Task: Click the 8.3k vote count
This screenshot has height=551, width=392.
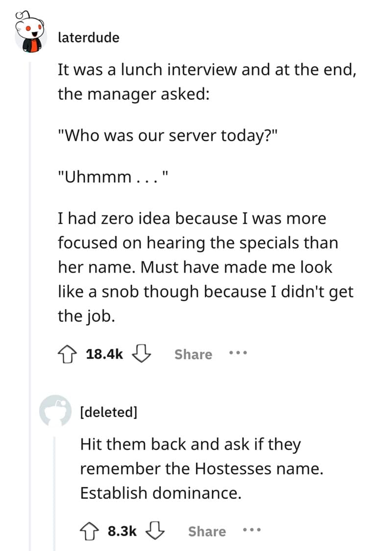Action: (121, 531)
